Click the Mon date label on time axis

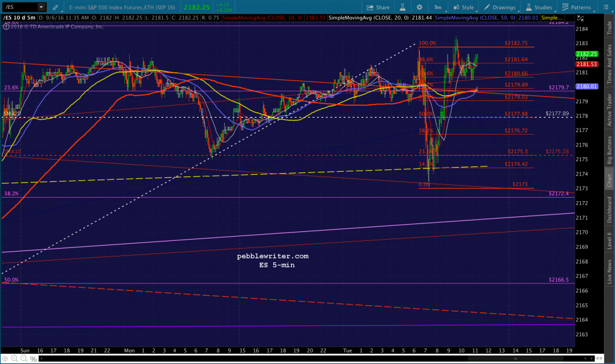click(130, 351)
